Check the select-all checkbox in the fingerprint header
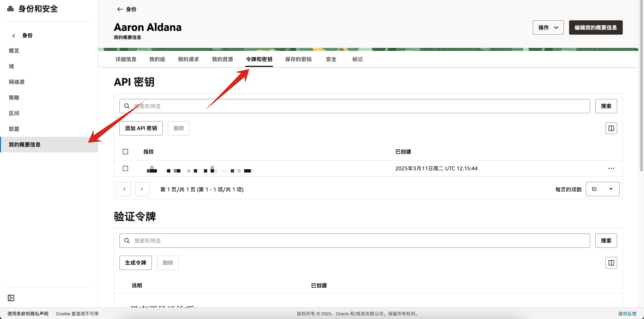This screenshot has width=644, height=319. point(125,151)
